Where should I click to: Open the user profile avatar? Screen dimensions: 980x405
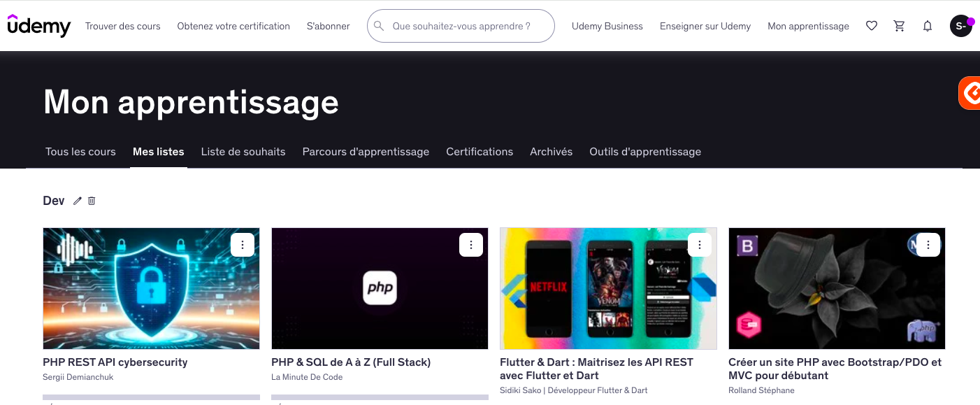click(x=961, y=26)
